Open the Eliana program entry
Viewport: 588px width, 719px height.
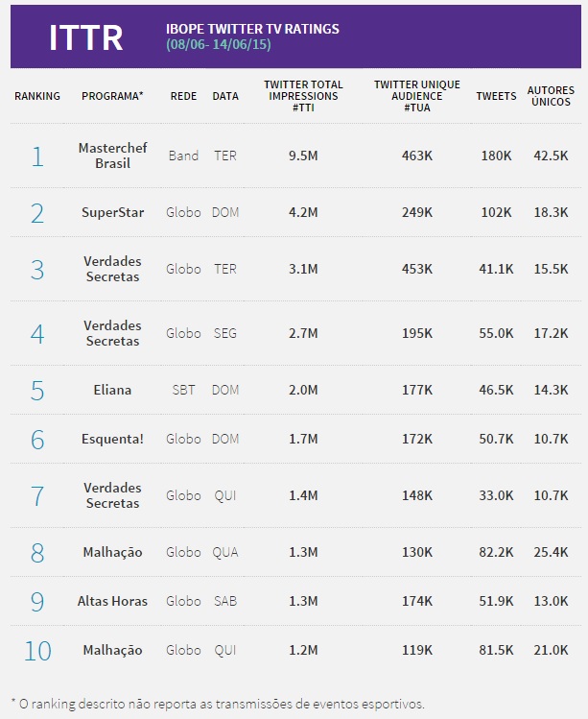(112, 391)
